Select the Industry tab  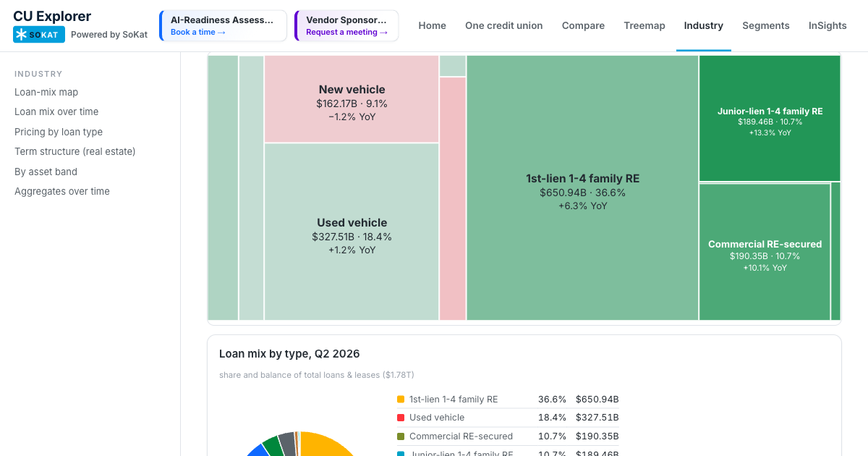[704, 25]
